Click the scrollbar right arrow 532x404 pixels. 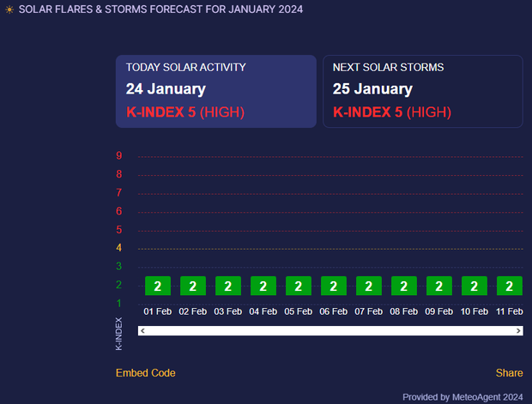pyautogui.click(x=518, y=330)
